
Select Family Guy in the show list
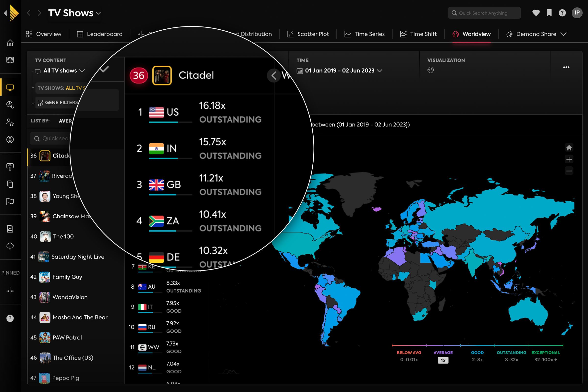tap(67, 277)
